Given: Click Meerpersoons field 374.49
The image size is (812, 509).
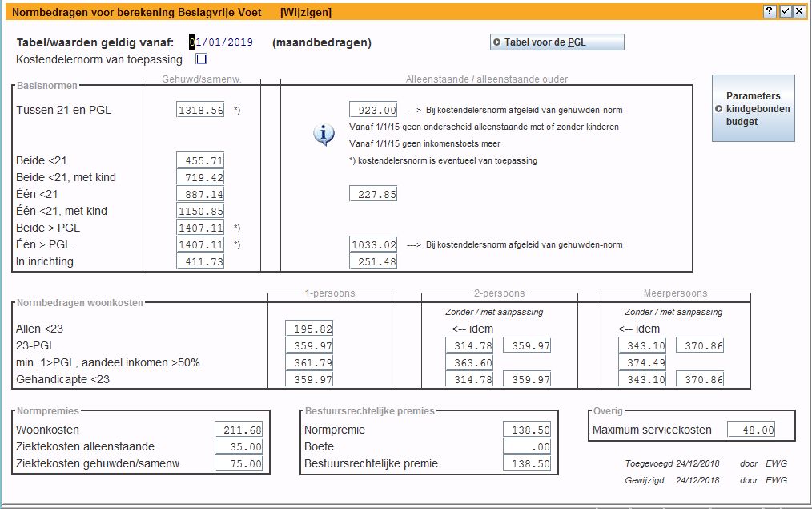Looking at the screenshot, I should [x=642, y=362].
